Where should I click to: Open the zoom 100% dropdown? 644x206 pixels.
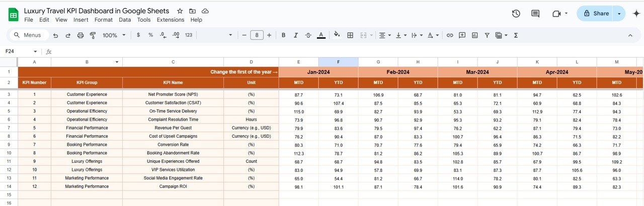click(x=113, y=35)
